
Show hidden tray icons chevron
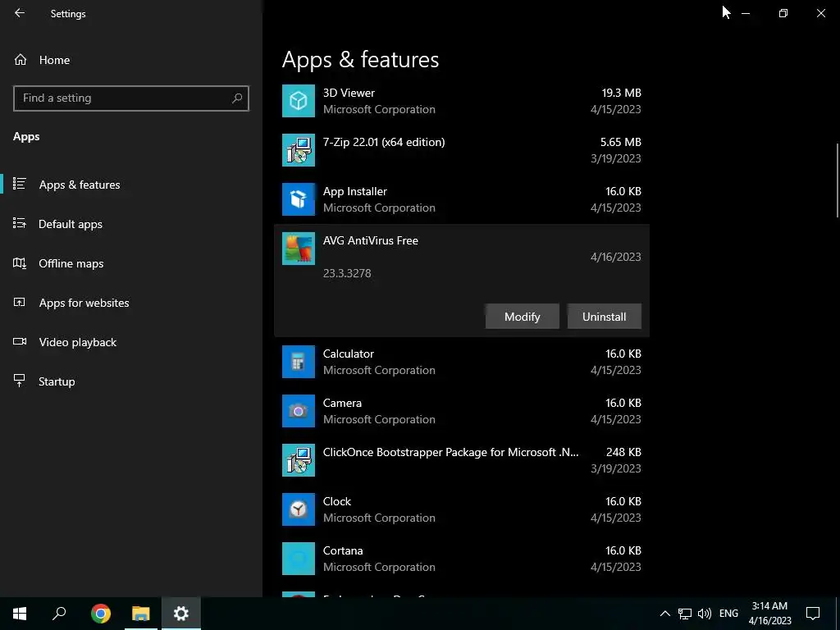click(x=664, y=614)
